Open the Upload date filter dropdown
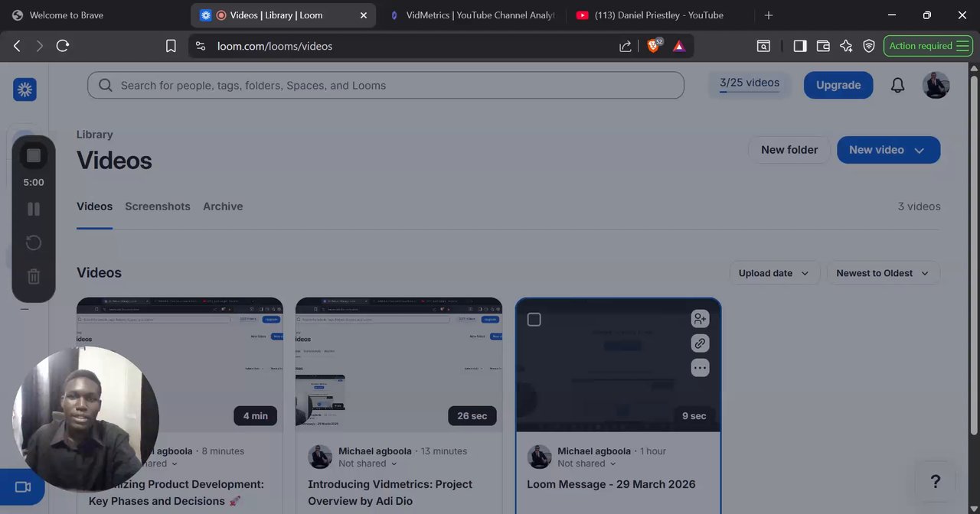Screen dimensions: 980x514 pos(775,273)
